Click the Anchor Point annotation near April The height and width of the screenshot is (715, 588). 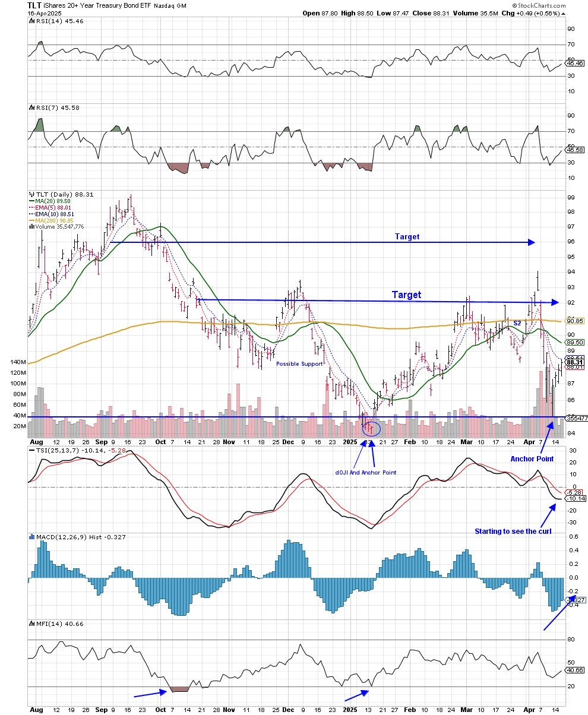click(532, 458)
